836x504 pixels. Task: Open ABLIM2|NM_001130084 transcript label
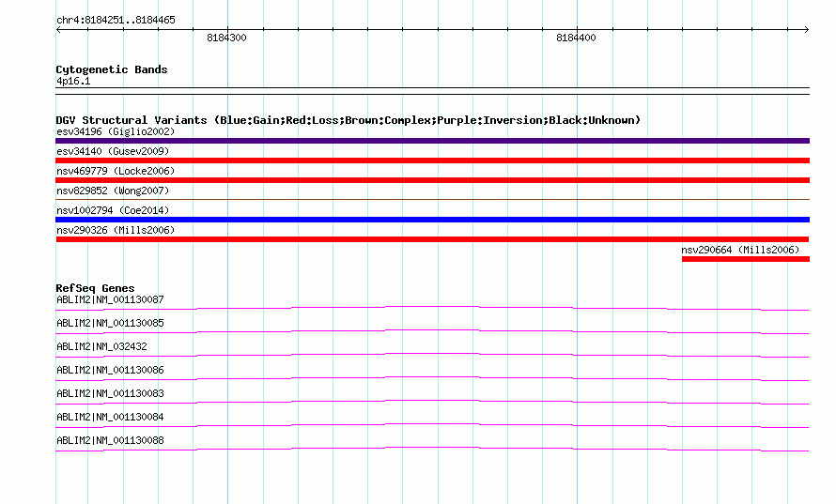[110, 417]
